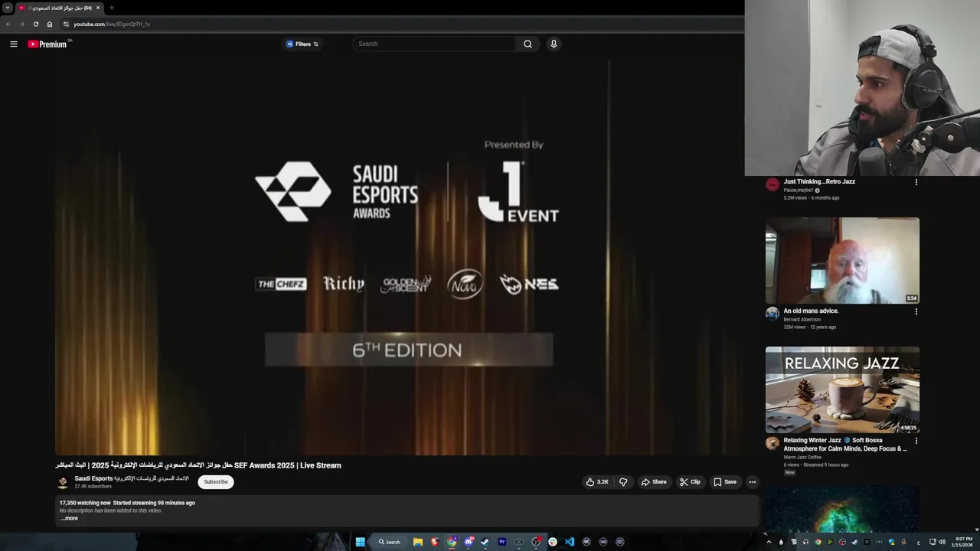980x551 pixels.
Task: Open the browser home page button
Action: click(x=50, y=24)
